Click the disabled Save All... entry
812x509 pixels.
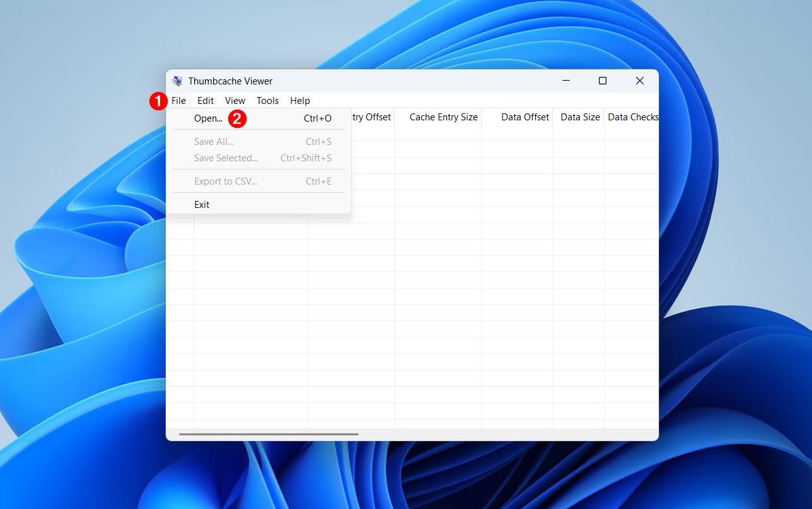tap(258, 142)
